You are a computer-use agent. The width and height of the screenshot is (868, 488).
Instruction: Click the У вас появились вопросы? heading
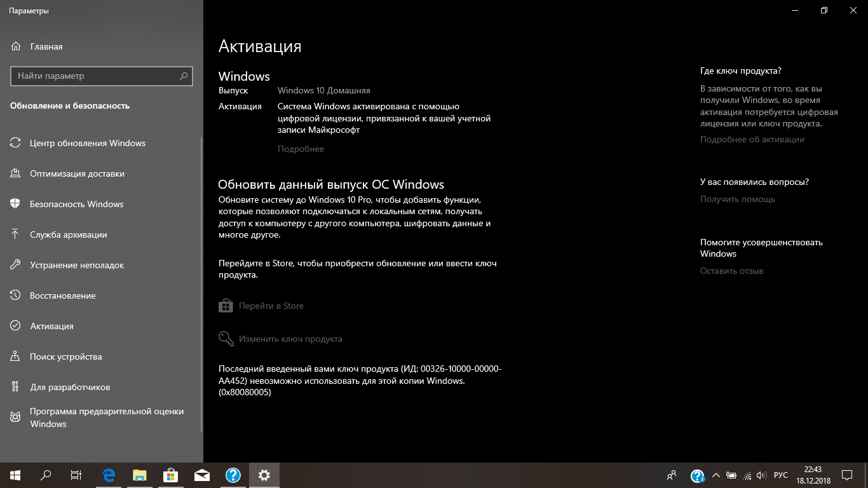[x=755, y=182]
